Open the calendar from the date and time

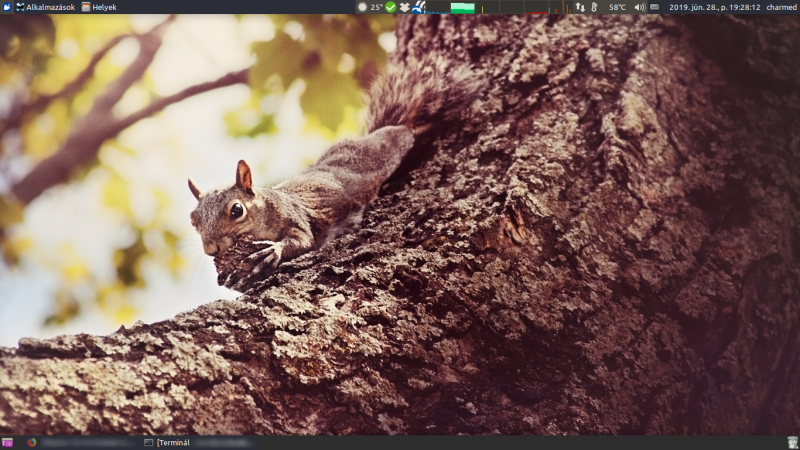click(714, 7)
